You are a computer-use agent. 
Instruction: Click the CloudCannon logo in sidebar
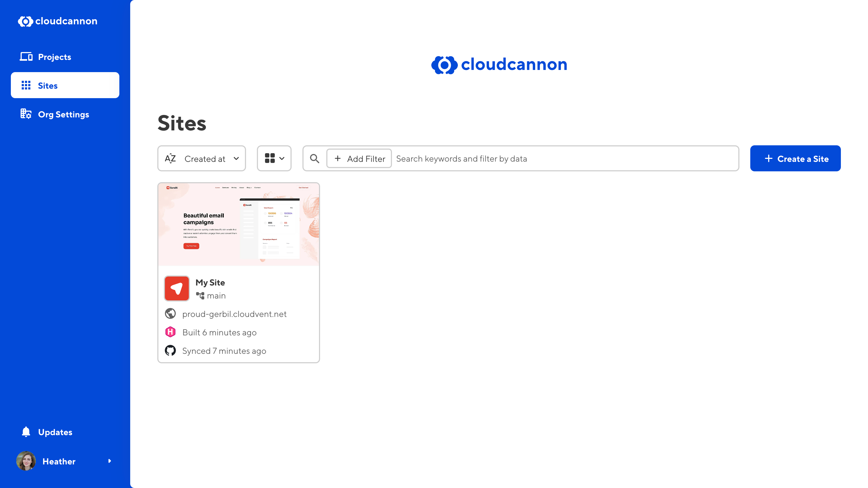click(x=58, y=21)
